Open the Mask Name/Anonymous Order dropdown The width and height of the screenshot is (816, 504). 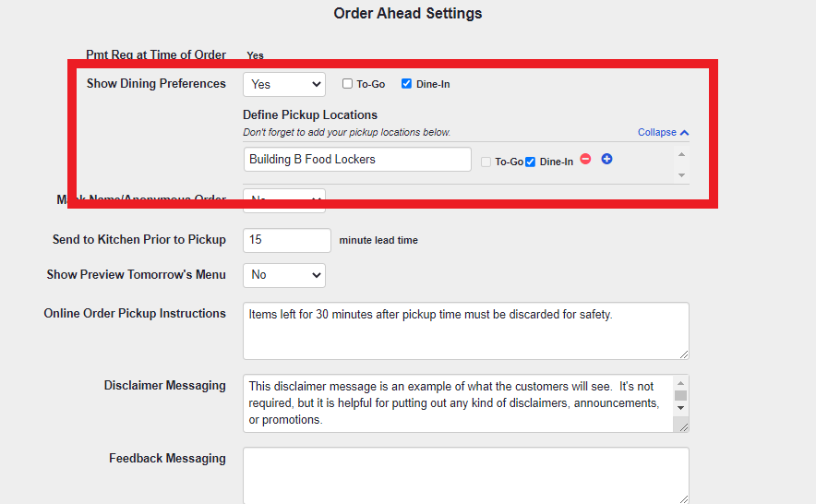pyautogui.click(x=284, y=199)
